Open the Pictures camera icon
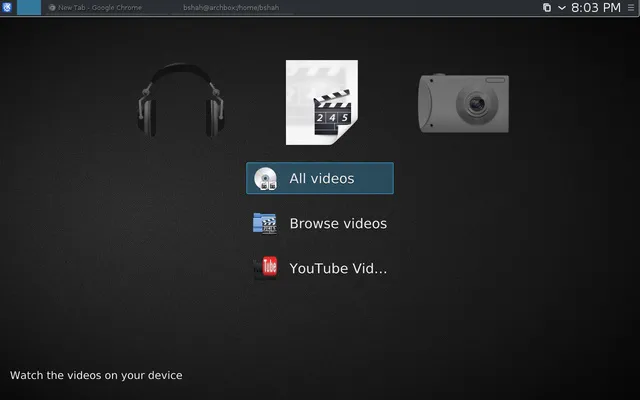Screen dimensions: 640x400 pyautogui.click(x=463, y=103)
